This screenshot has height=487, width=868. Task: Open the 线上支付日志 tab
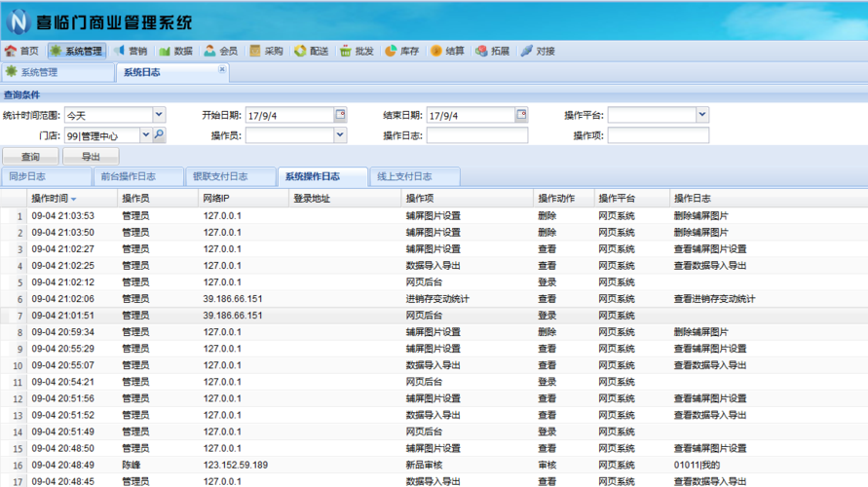click(x=415, y=176)
